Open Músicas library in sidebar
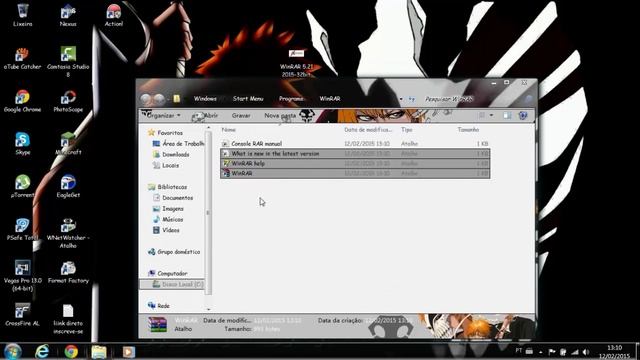Screen dimensions: 640x360 [168, 220]
